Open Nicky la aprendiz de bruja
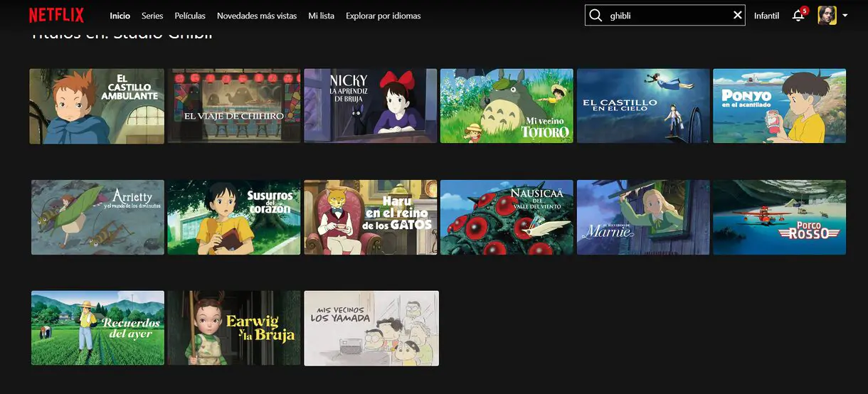868x394 pixels. [x=370, y=106]
